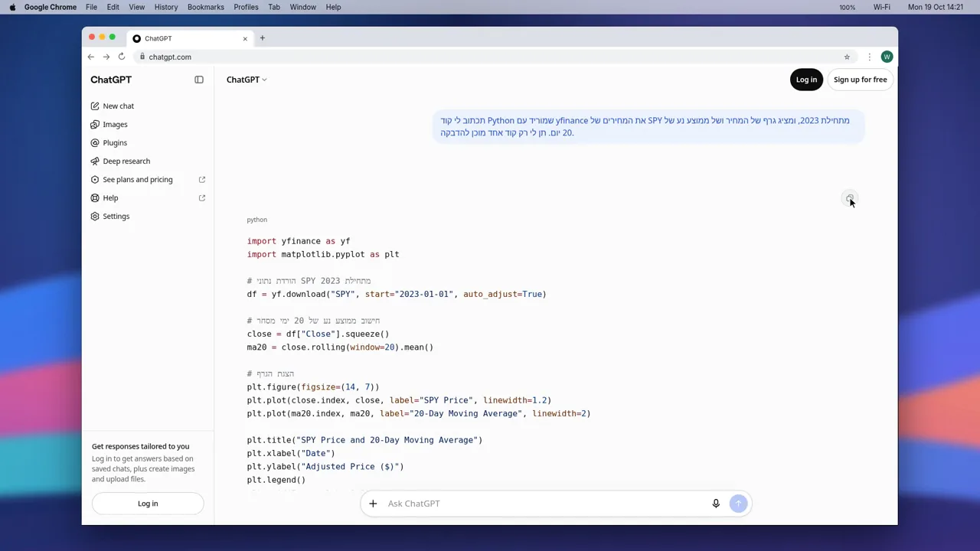Open a new browser tab
980x551 pixels.
[x=262, y=38]
